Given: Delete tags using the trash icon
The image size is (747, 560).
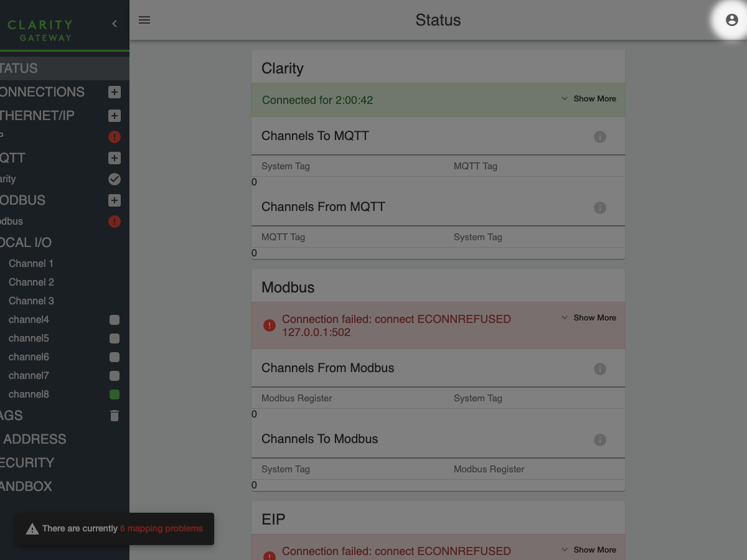Looking at the screenshot, I should click(115, 416).
